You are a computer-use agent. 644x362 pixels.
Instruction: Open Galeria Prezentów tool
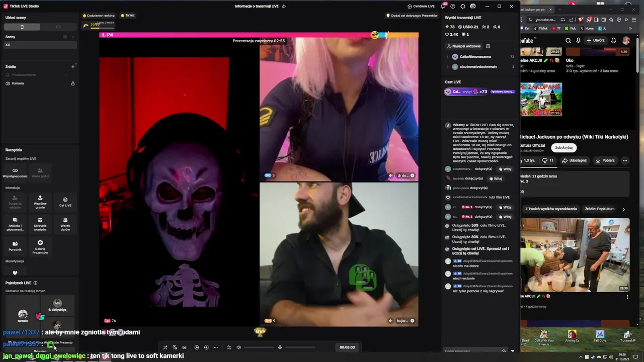click(x=40, y=246)
